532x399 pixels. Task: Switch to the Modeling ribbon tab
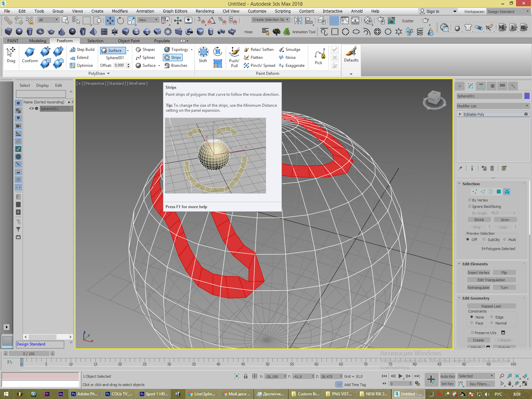[x=38, y=41]
